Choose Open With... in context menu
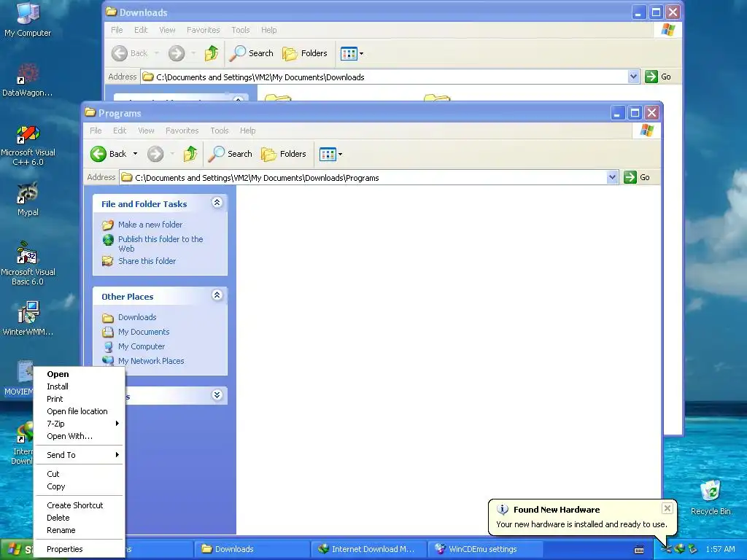 pos(79,436)
